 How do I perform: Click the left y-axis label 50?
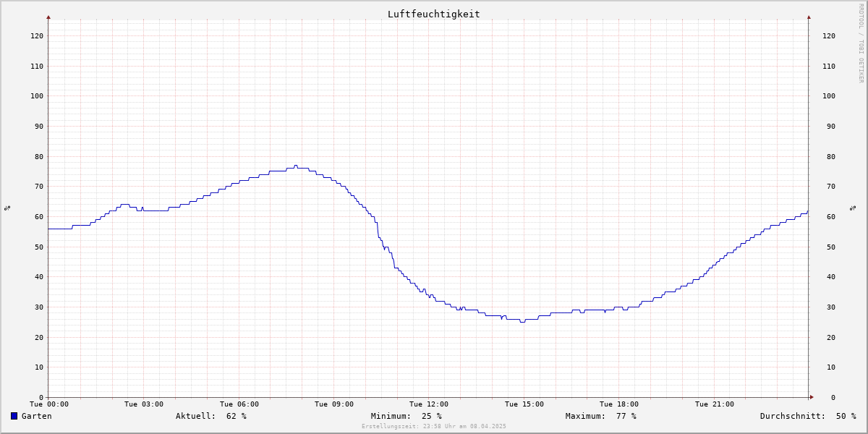(x=39, y=247)
